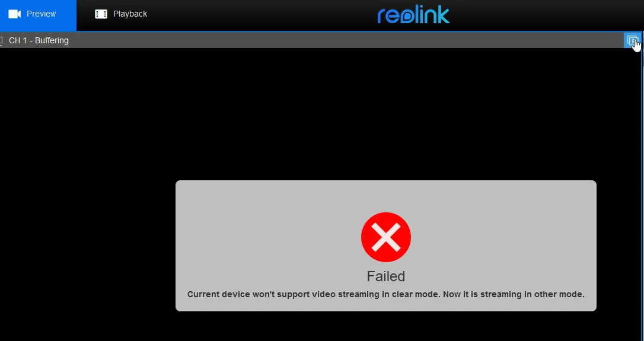Click the Failed heading in the dialog
Screen dimensions: 644x341
coord(385,276)
